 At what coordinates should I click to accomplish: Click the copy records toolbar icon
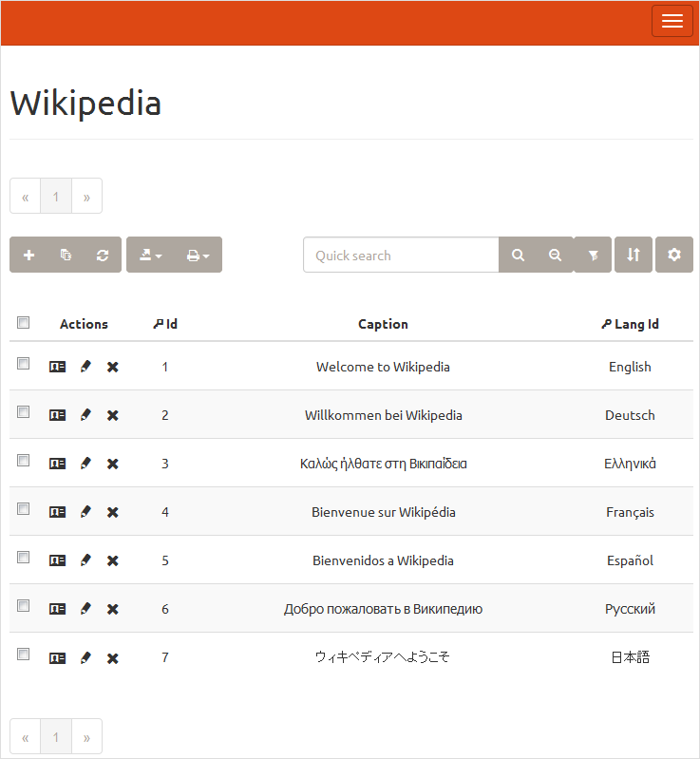pyautogui.click(x=66, y=255)
